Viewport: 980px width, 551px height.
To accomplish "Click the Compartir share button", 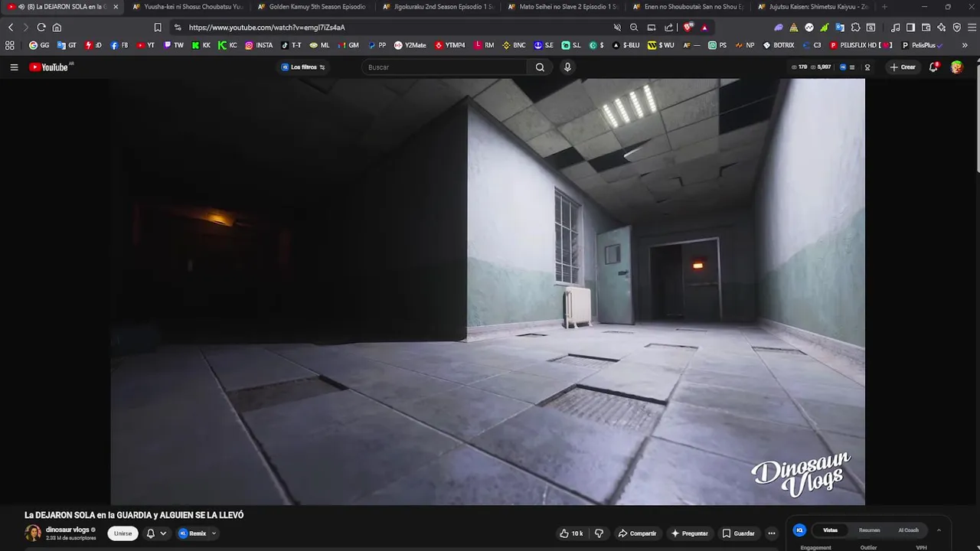I will coord(637,533).
